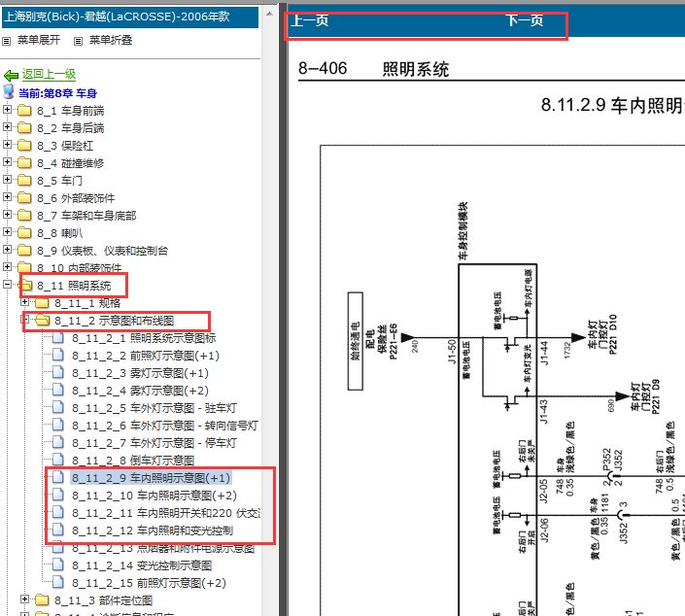Click the folder icon for 8_5 车门
Viewport: 685px width, 616px height.
(x=24, y=180)
